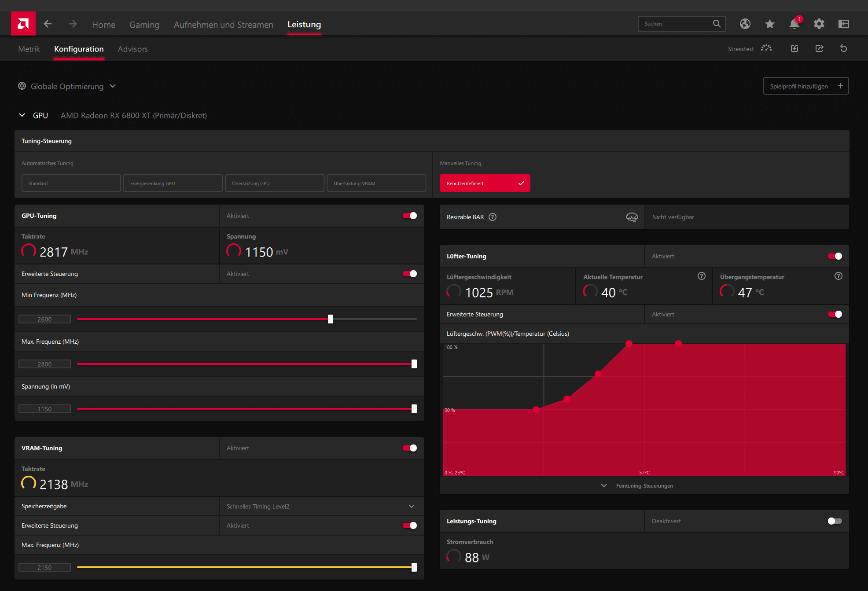Open settings gear icon
Image resolution: width=868 pixels, height=591 pixels.
[x=819, y=24]
